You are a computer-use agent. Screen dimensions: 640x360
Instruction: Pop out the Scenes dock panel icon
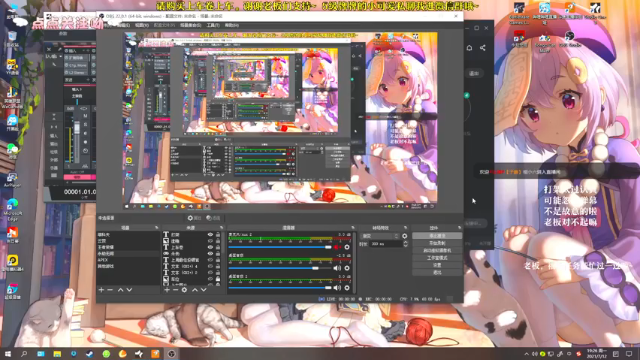[156, 228]
